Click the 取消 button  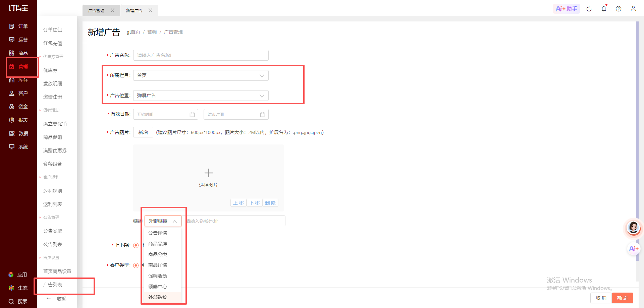[x=601, y=298]
